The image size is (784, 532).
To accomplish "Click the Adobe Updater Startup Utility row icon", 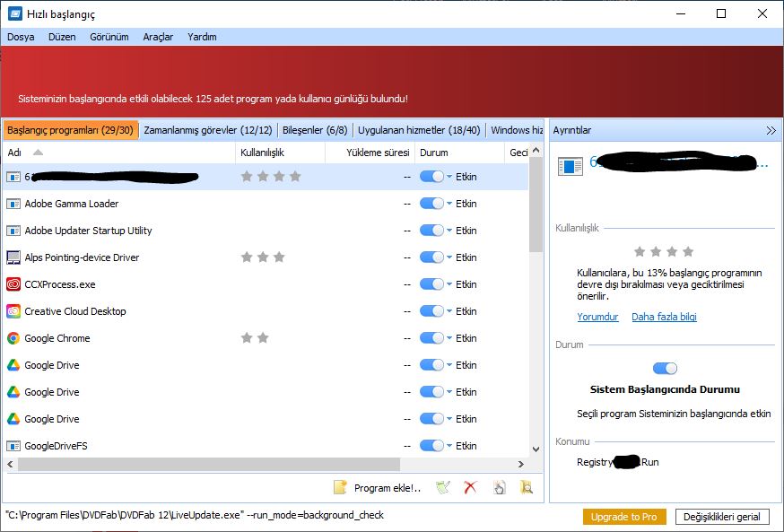I will click(x=13, y=231).
